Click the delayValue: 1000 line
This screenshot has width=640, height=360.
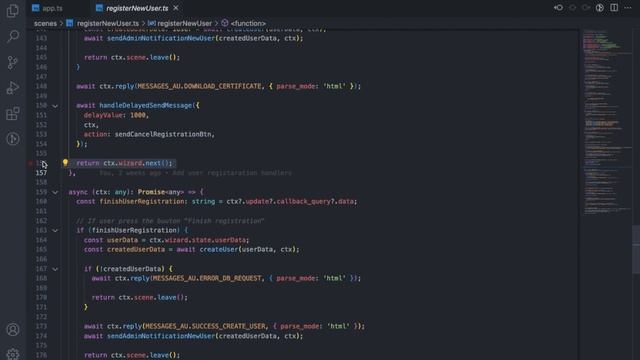116,115
